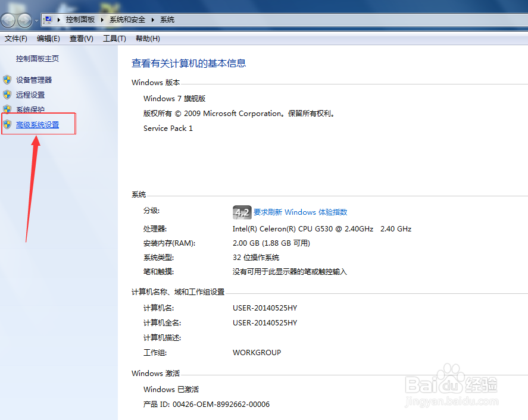This screenshot has height=420, width=528.
Task: Open the recent pages dropdown beside Forward
Action: pyautogui.click(x=36, y=21)
